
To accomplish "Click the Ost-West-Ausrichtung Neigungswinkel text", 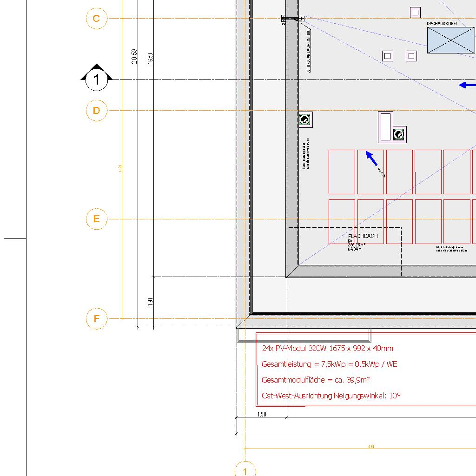I will 331,396.
